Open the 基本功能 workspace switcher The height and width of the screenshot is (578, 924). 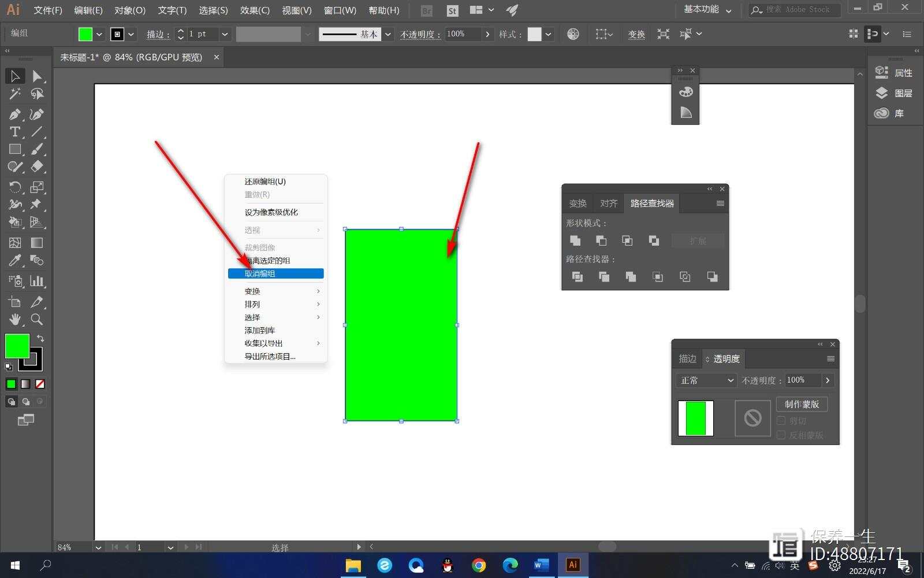point(707,10)
